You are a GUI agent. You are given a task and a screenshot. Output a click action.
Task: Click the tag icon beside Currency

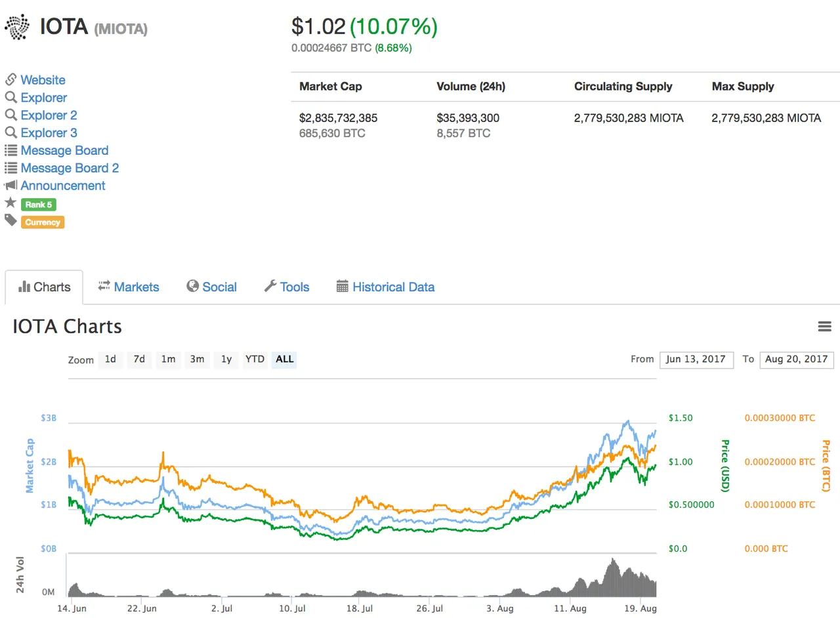tap(10, 220)
